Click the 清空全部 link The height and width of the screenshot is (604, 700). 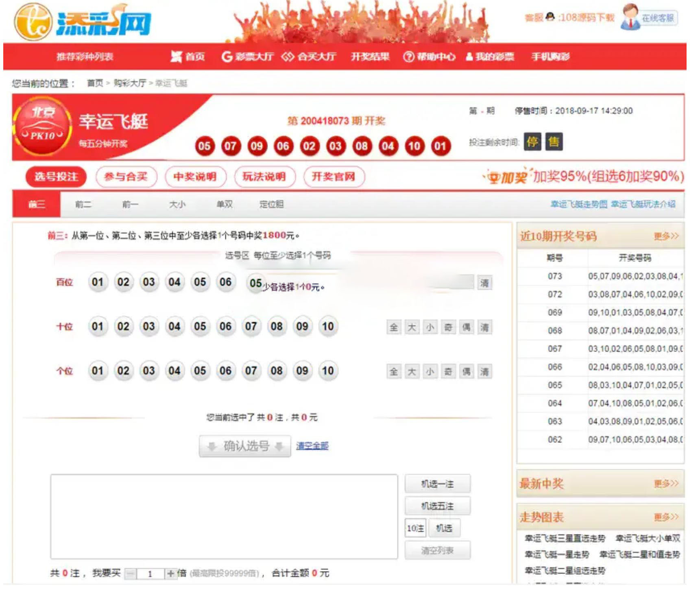(x=312, y=446)
